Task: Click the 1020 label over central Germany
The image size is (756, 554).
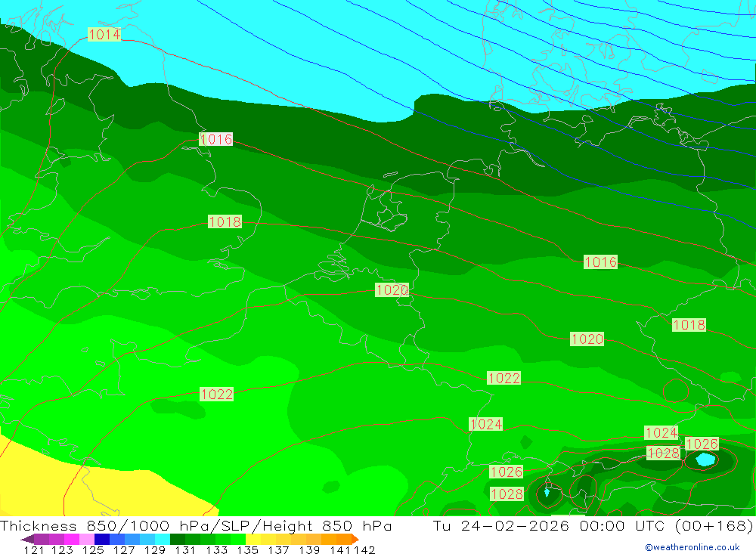Action: [x=587, y=339]
